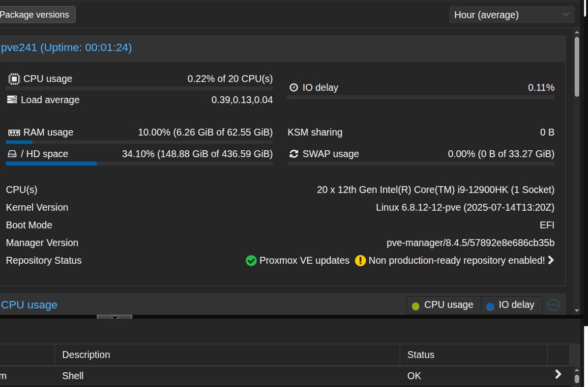Viewport: 588px width, 387px height.
Task: Click the CPU chip icon beside CPU usage
Action: point(14,79)
